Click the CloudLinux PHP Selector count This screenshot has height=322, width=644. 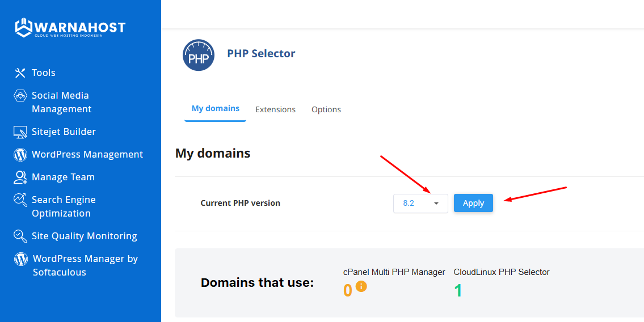click(x=458, y=291)
